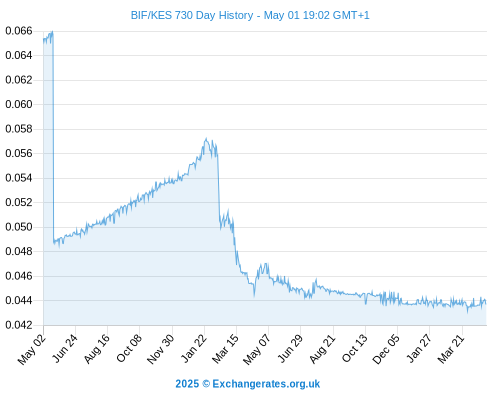Click the Oct 08 date tick label
The height and width of the screenshot is (400, 495).
tap(129, 348)
